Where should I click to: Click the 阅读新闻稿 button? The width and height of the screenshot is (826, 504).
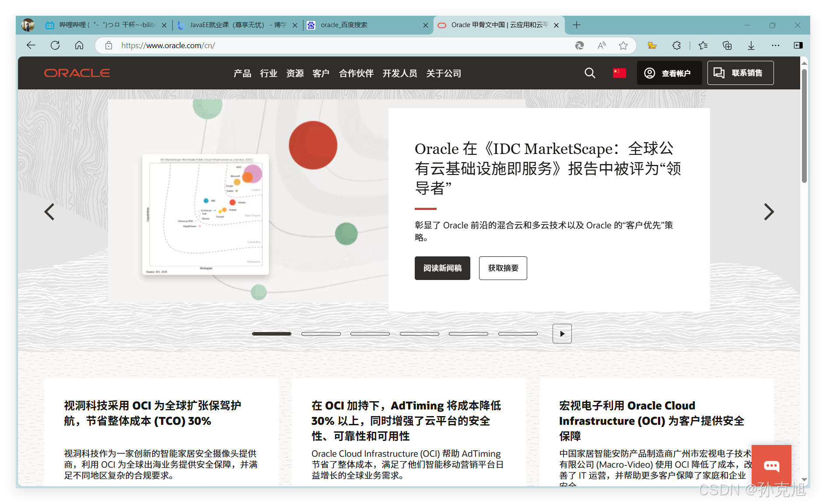point(442,268)
